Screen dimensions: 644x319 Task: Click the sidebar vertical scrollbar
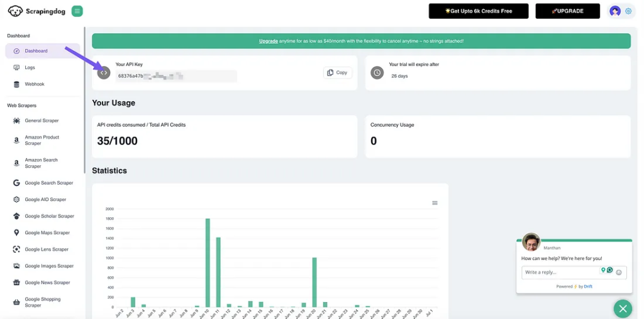click(x=85, y=100)
